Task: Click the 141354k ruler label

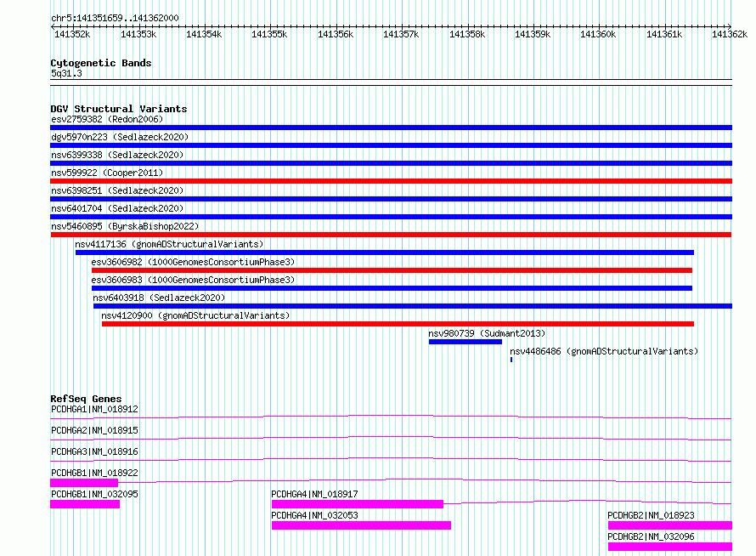Action: coord(204,34)
